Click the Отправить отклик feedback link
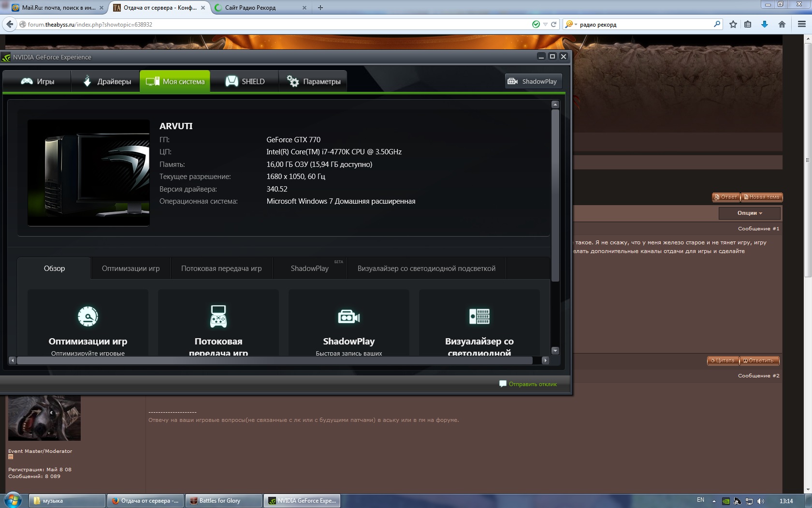This screenshot has width=812, height=508. tap(533, 384)
